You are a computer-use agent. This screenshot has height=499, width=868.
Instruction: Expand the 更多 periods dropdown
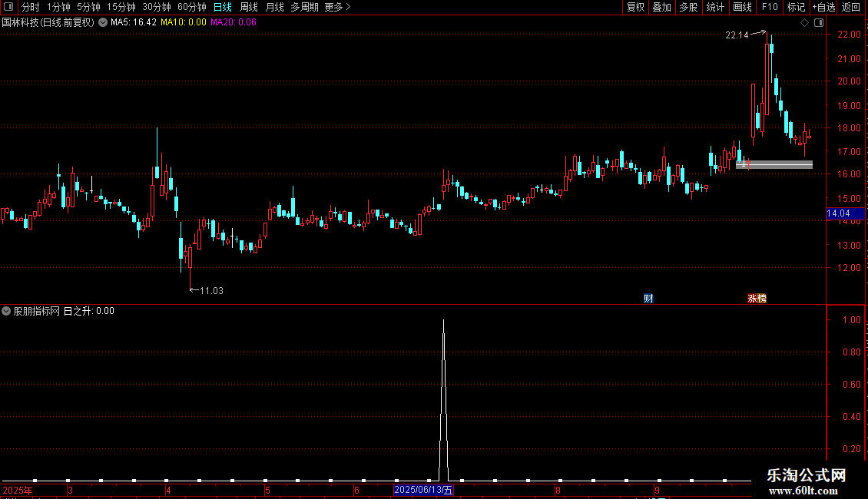click(337, 7)
